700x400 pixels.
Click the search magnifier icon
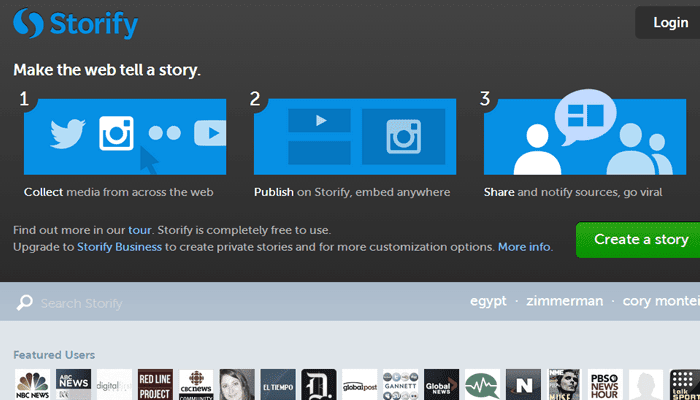coord(25,303)
